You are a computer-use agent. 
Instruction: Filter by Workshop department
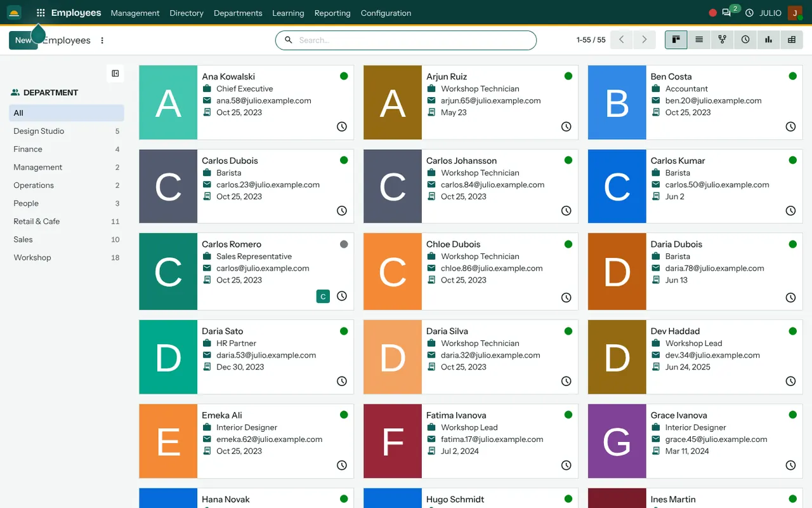(67, 258)
